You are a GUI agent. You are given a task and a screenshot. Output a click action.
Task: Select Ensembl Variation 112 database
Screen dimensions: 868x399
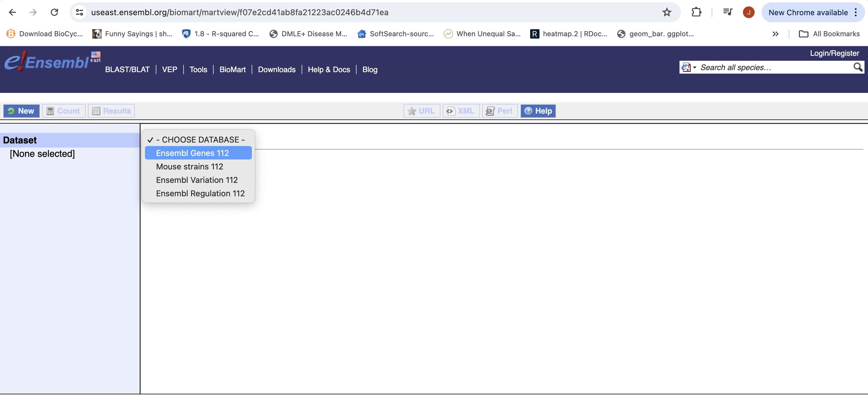(197, 180)
